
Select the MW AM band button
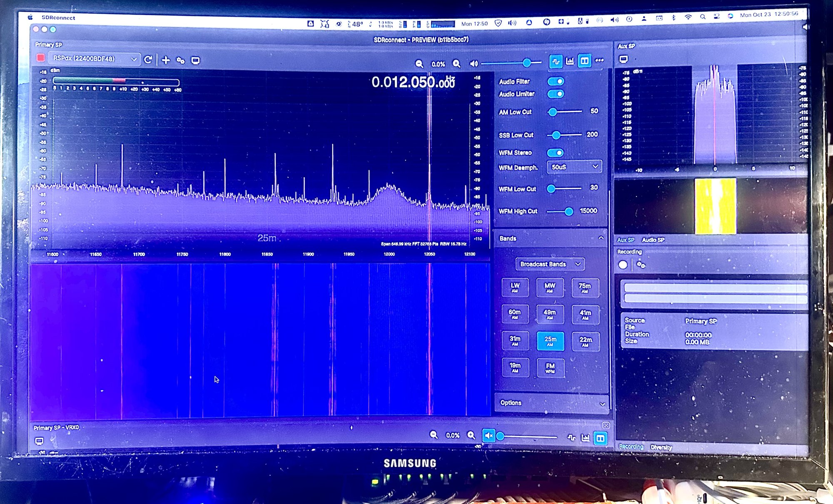[x=550, y=287]
